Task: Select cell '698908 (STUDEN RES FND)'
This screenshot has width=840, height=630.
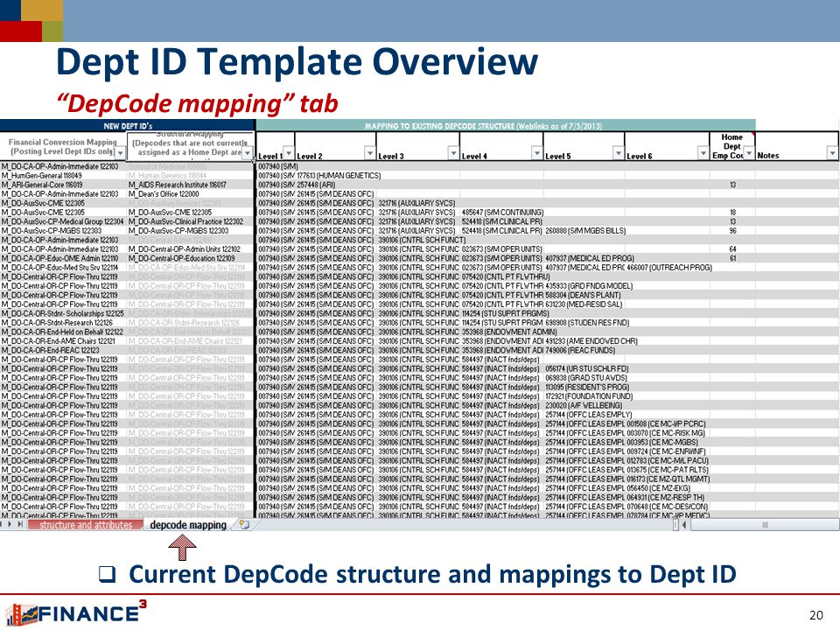Action: (x=587, y=323)
